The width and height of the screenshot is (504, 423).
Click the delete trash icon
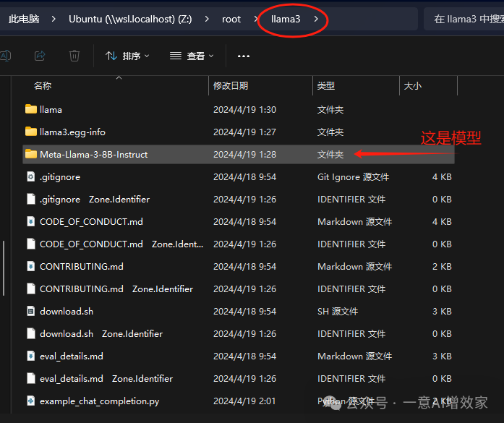coord(74,56)
